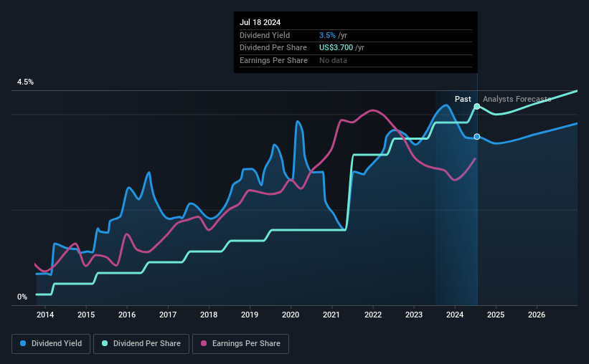Click the Jul 18 2024 tooltip date
589x364 pixels.
(260, 22)
